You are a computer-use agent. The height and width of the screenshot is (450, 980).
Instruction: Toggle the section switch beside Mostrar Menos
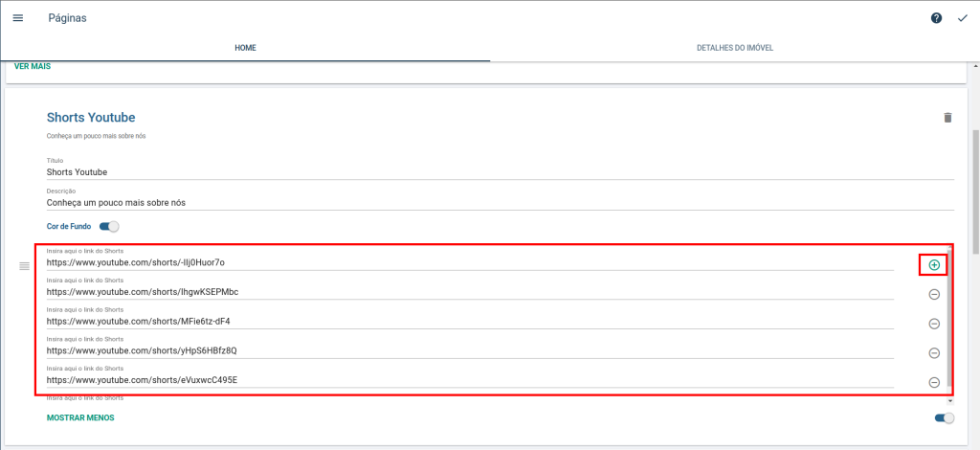[944, 418]
